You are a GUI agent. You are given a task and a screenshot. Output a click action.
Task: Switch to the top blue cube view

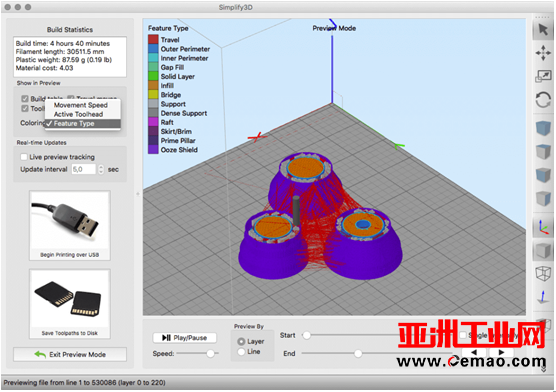tap(543, 128)
